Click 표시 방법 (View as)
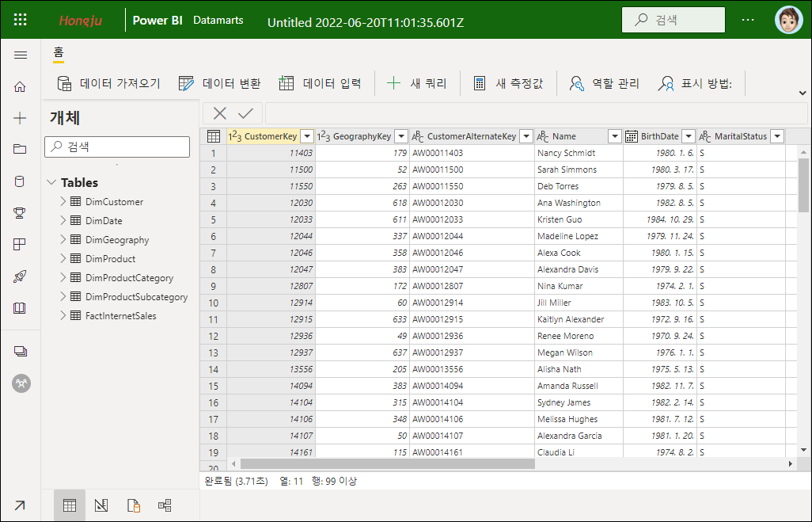This screenshot has width=812, height=522. (695, 83)
